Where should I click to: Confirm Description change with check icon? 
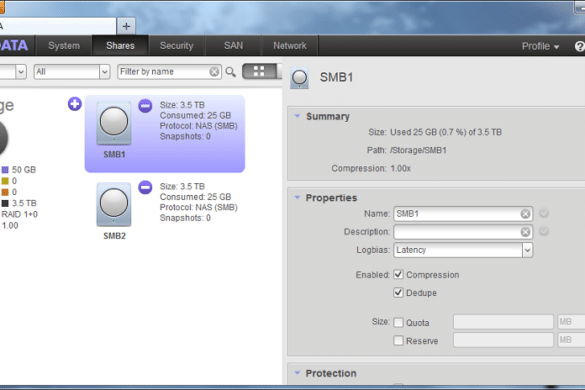click(x=544, y=231)
